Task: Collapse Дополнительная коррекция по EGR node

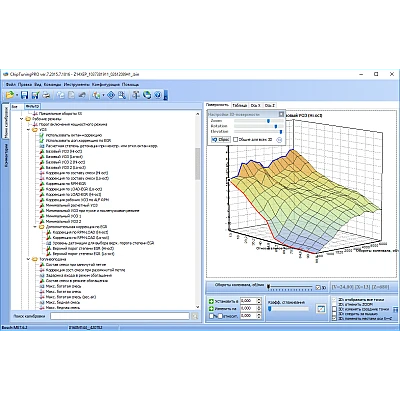Action: click(35, 227)
